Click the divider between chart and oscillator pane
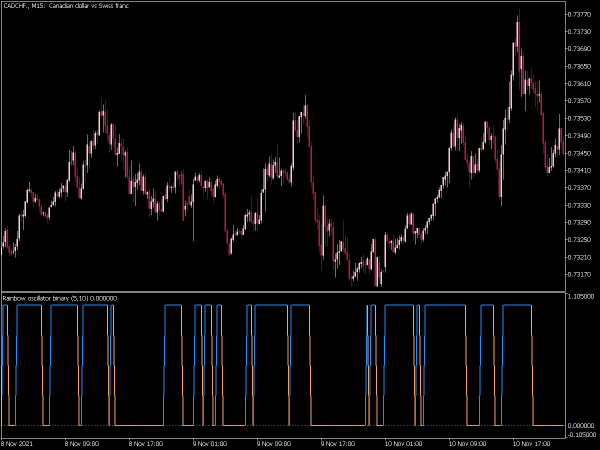 (x=283, y=292)
